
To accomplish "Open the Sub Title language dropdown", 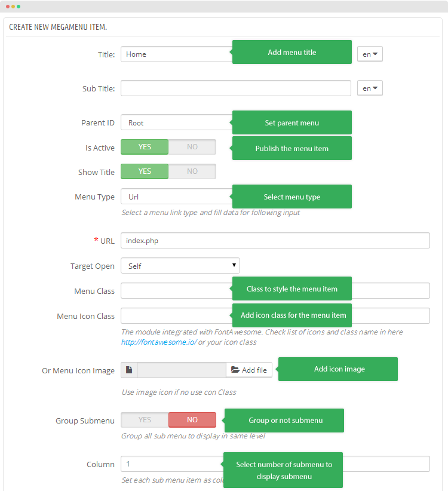I will click(x=370, y=88).
